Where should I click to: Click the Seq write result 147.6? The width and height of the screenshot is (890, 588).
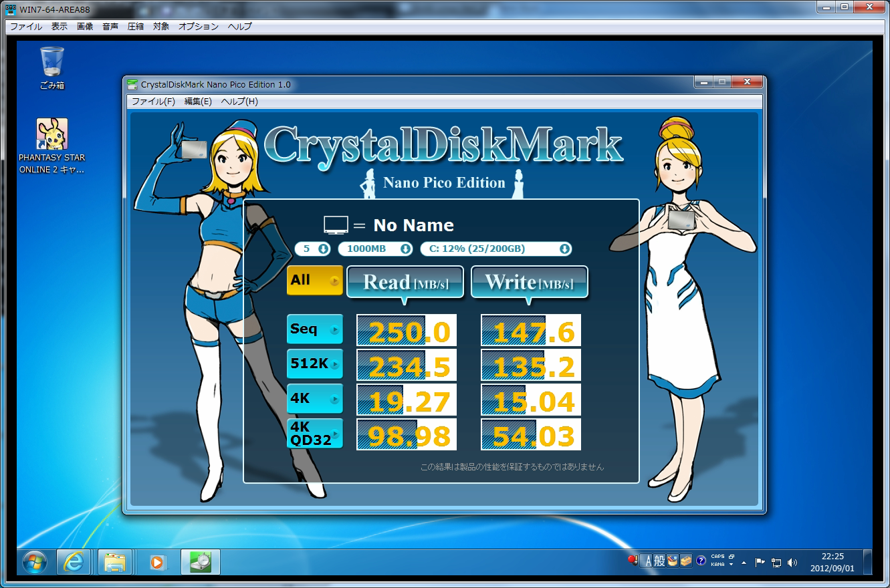click(x=531, y=330)
